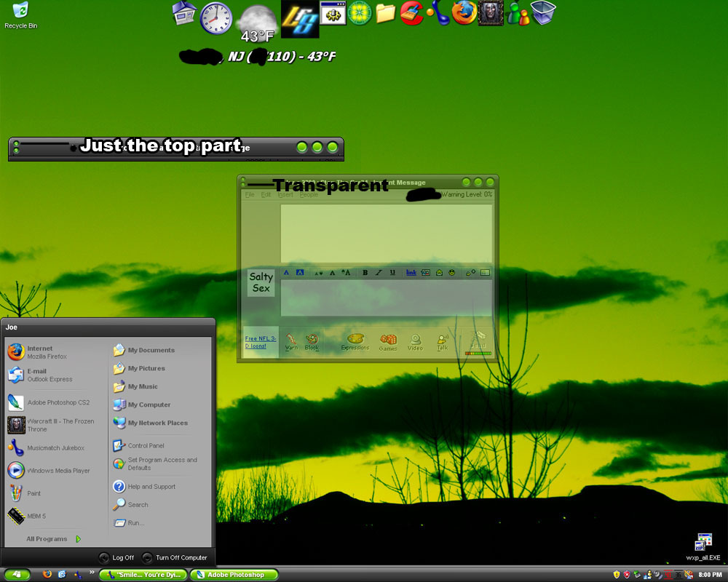This screenshot has width=728, height=582.
Task: Open the gear window dock icon
Action: click(333, 13)
